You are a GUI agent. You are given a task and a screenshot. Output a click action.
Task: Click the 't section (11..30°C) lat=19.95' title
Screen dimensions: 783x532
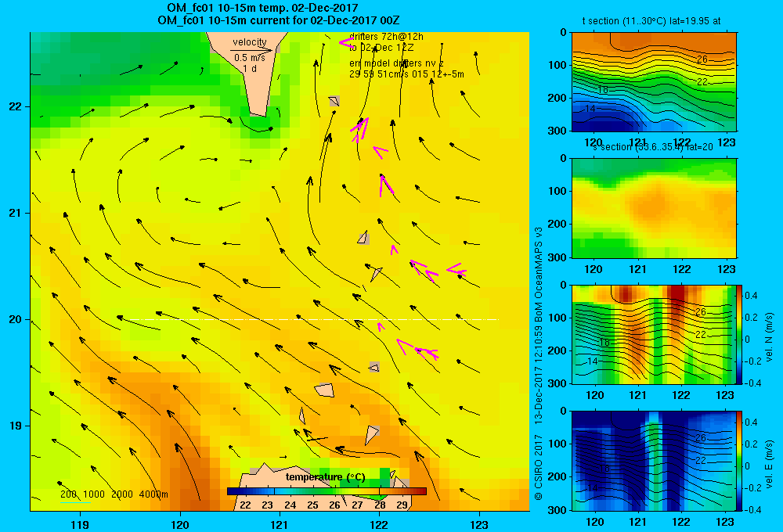[651, 21]
